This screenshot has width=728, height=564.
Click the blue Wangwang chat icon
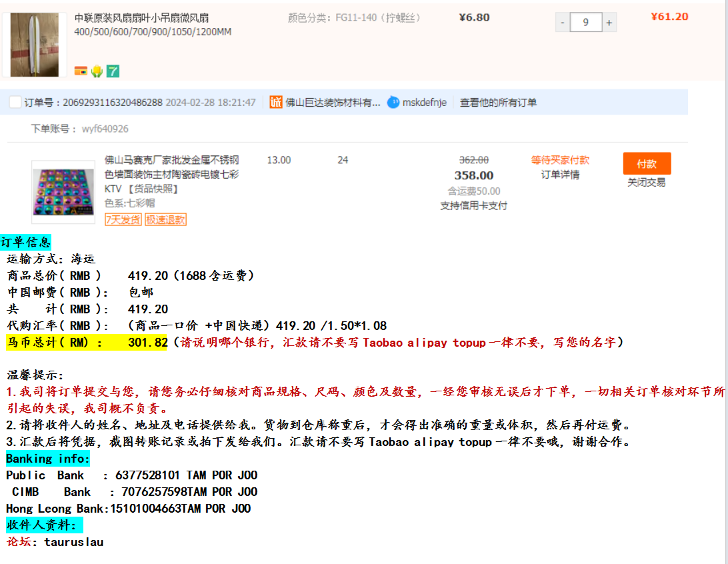point(393,102)
